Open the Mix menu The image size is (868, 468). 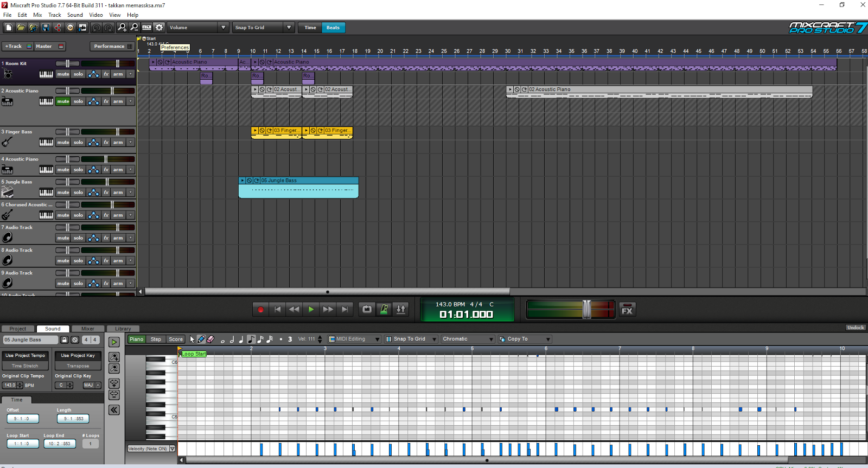(x=37, y=15)
